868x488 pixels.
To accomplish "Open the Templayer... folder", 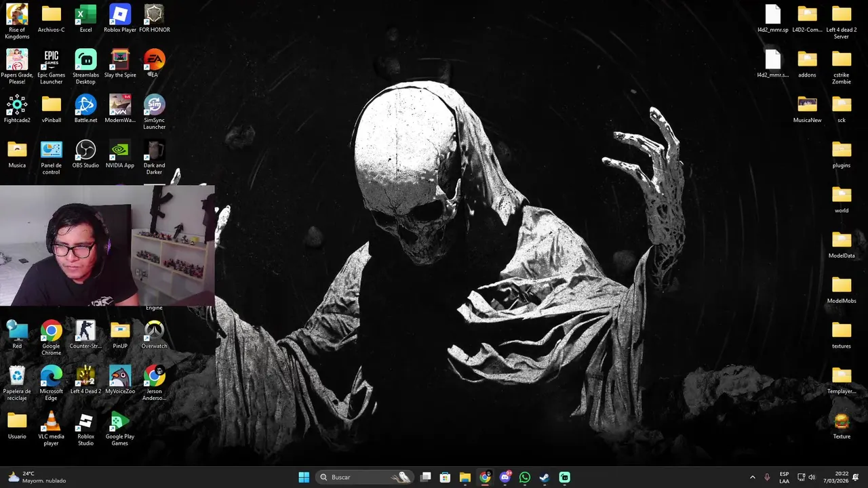I will 842,380.
